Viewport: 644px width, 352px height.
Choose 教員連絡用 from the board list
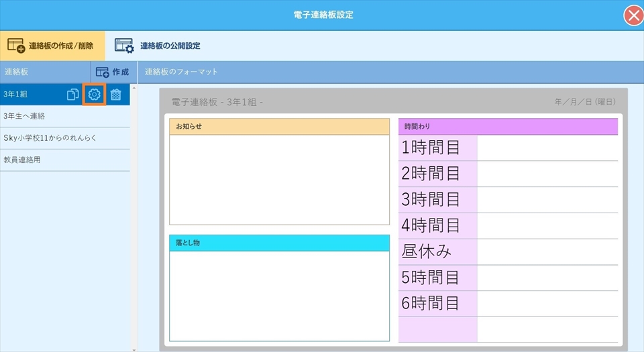(x=65, y=160)
